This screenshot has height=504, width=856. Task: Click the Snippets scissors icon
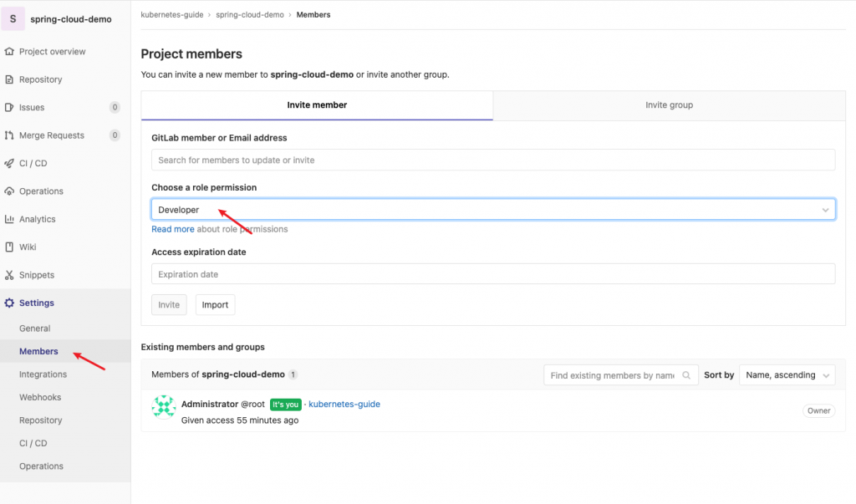click(9, 275)
